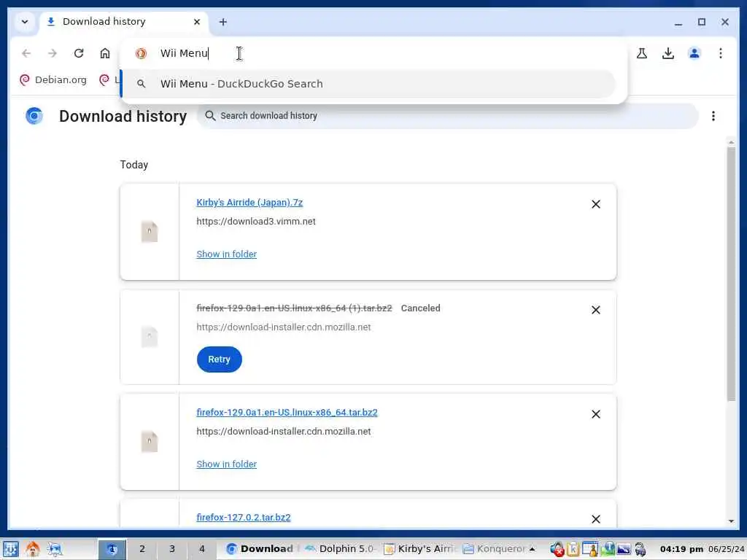Click the last tray icon before the clock
This screenshot has width=747, height=560.
640,549
